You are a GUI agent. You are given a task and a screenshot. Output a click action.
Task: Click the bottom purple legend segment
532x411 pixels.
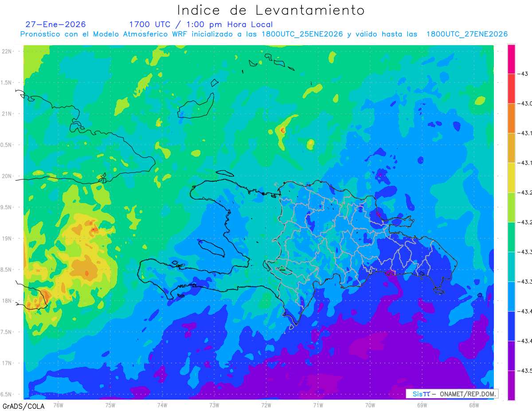pos(511,385)
